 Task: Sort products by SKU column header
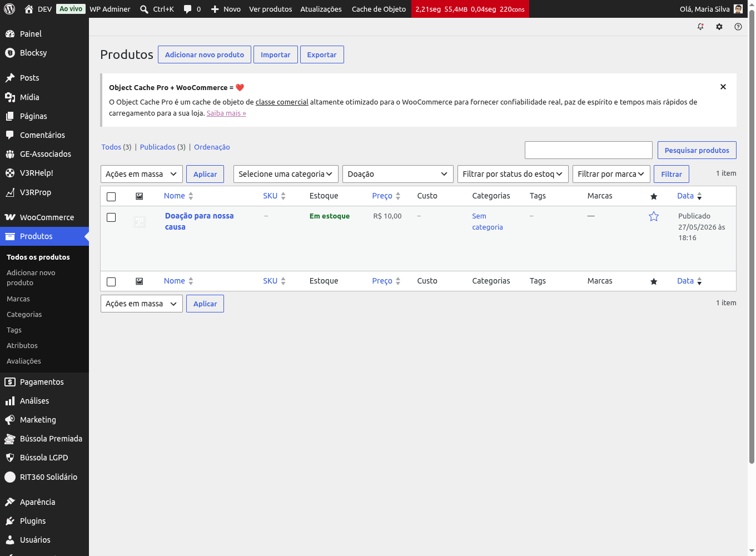click(x=274, y=196)
